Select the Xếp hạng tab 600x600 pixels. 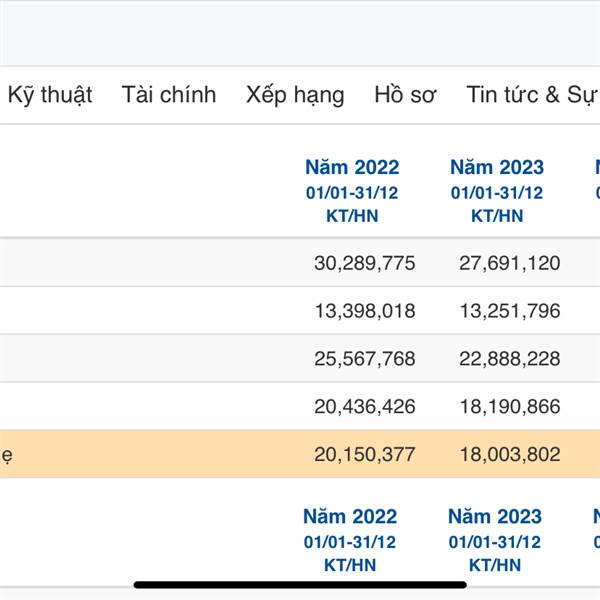click(x=295, y=95)
